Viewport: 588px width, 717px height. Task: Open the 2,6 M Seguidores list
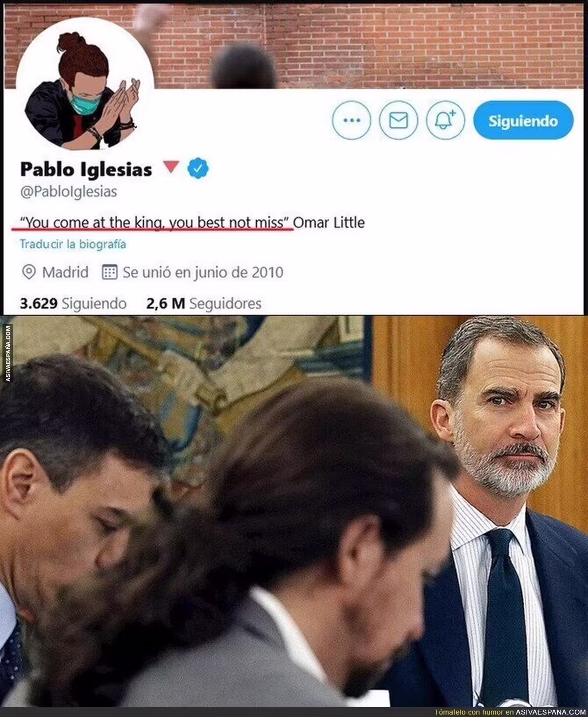(203, 304)
